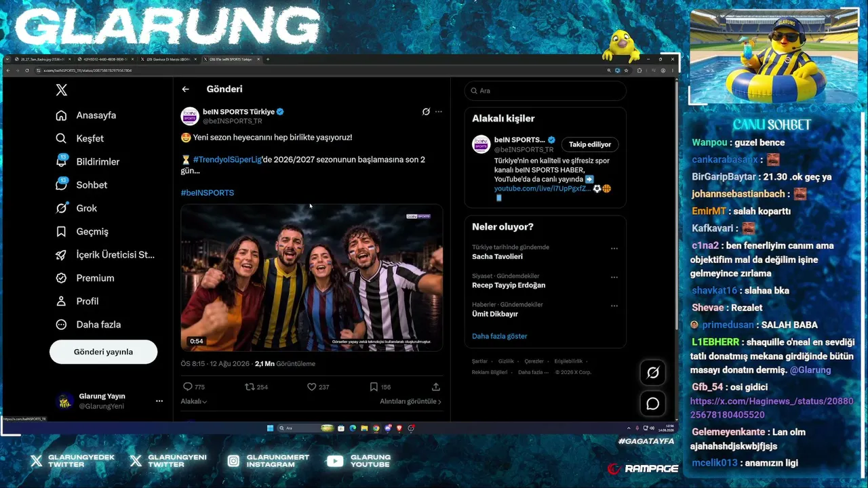
Task: Click the Gönderi yayınla button
Action: click(x=103, y=352)
